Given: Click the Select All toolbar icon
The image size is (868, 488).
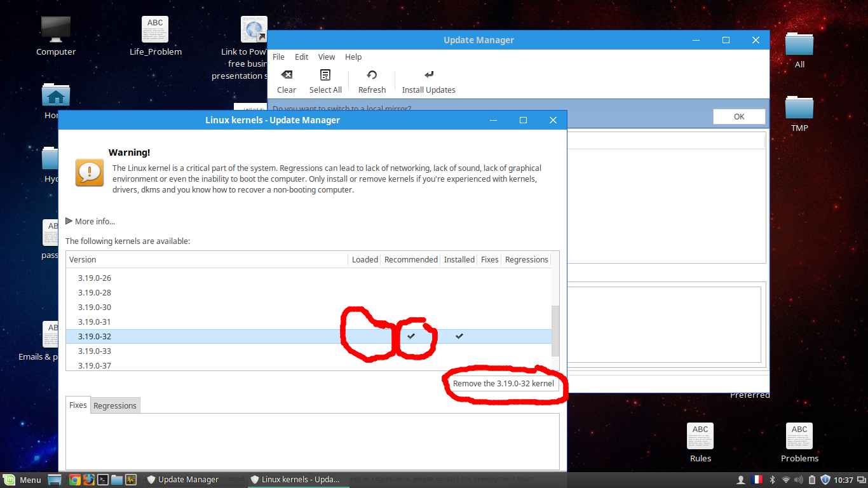Looking at the screenshot, I should 325,75.
